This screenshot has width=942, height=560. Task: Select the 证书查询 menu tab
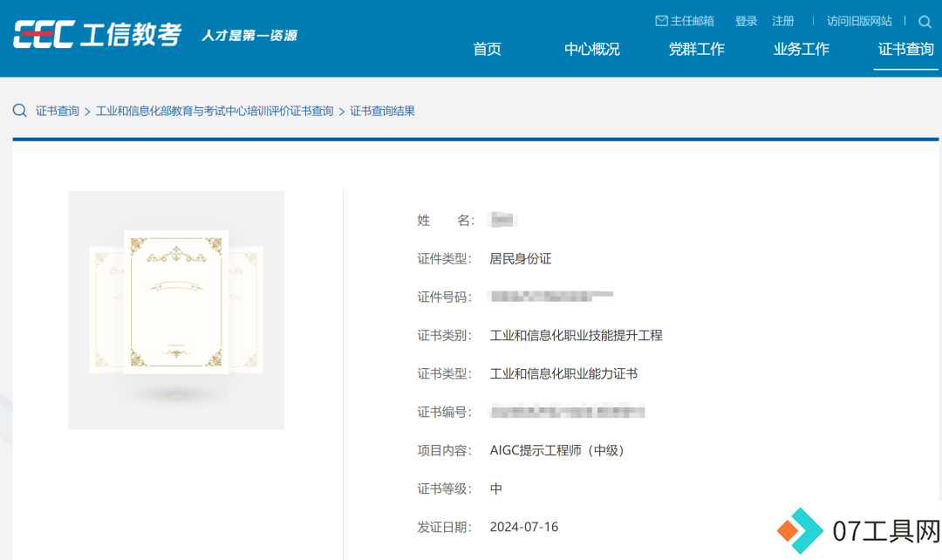pos(906,49)
